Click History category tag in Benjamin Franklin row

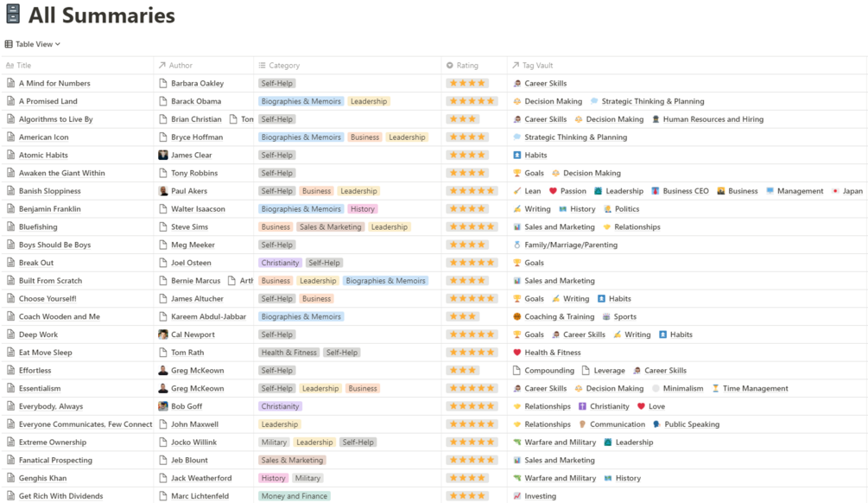point(363,209)
